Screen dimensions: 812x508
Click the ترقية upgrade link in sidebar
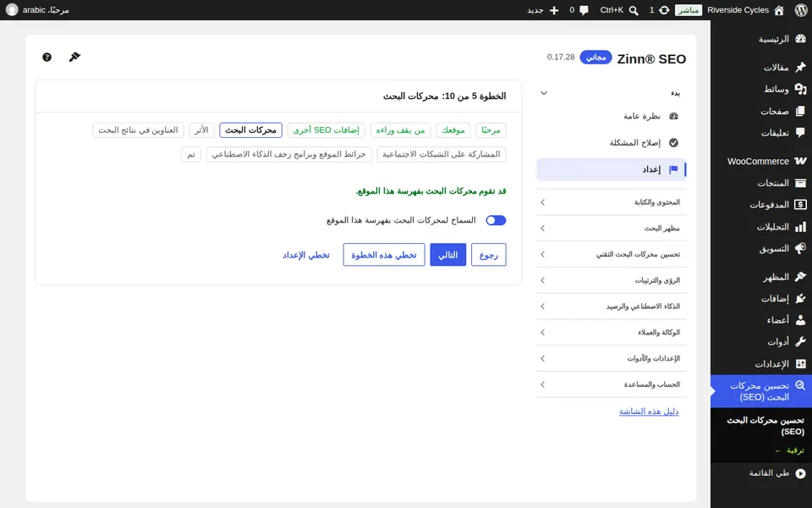(x=790, y=450)
